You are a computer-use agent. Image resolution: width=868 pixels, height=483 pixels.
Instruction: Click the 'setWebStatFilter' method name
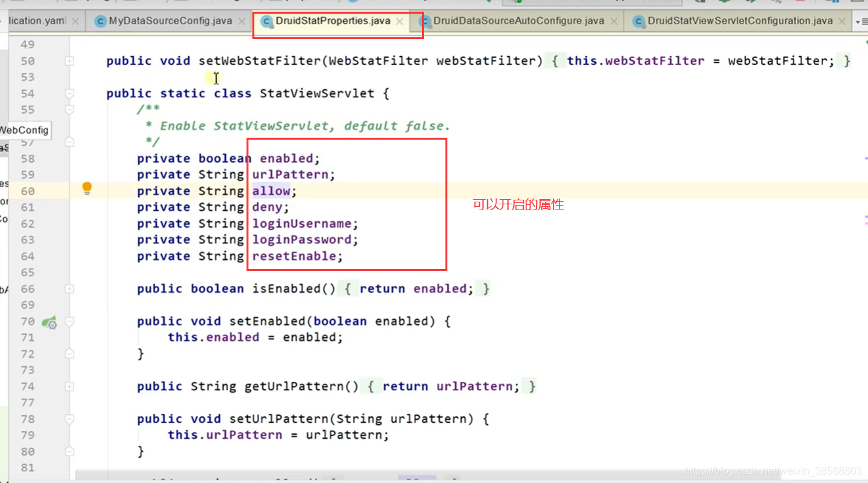[x=260, y=61]
